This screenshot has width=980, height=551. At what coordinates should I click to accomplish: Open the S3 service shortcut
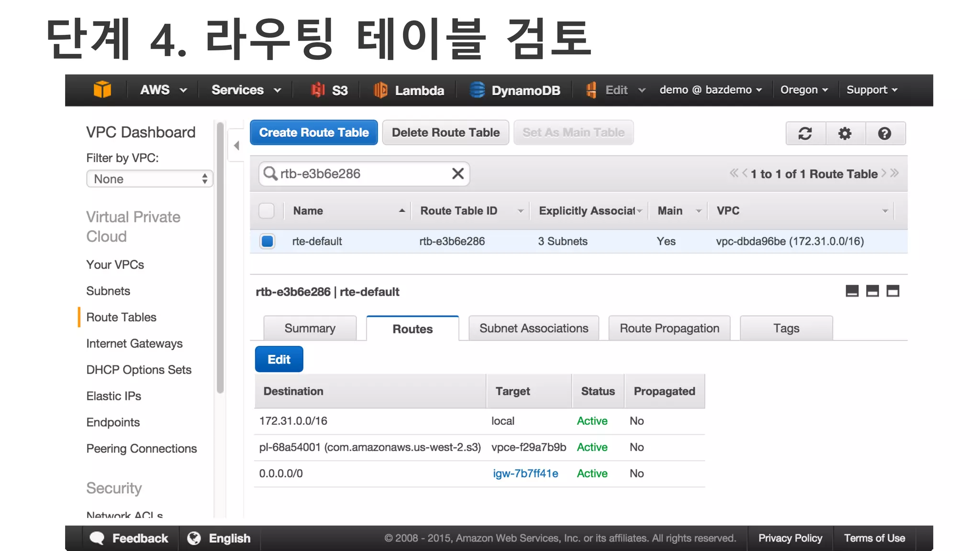coord(330,90)
